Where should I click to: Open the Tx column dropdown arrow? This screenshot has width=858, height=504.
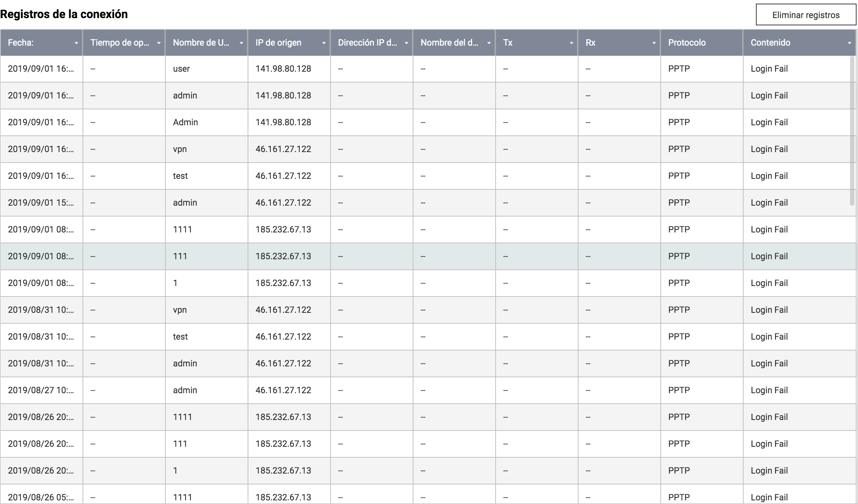click(x=571, y=43)
